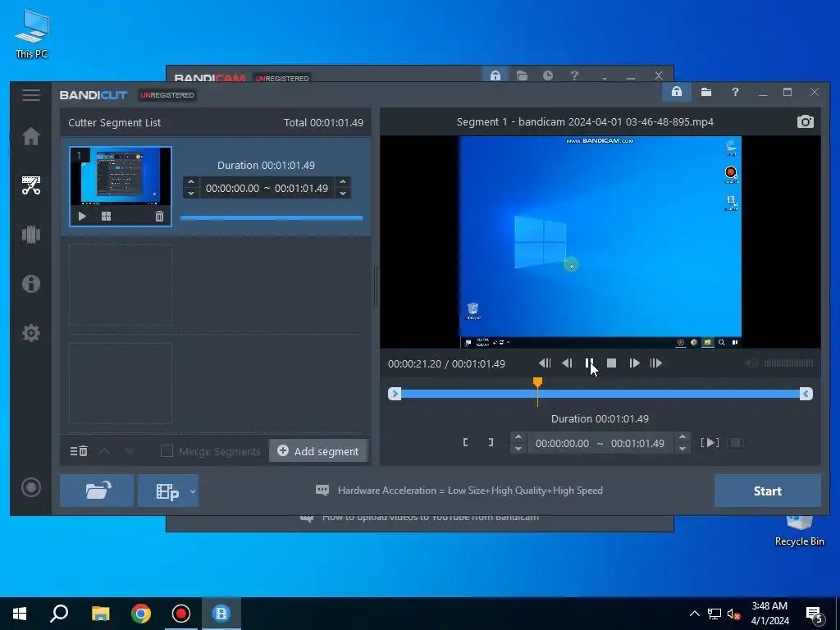Click the Add segment button
This screenshot has height=630, width=840.
(318, 451)
